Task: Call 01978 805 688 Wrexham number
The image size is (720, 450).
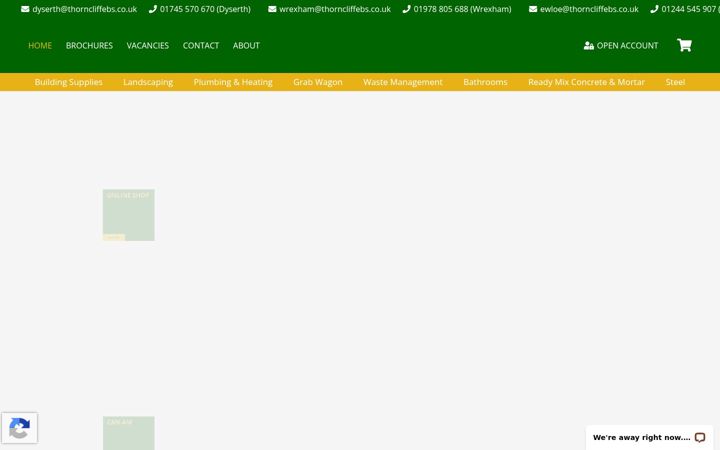Action: tap(462, 9)
